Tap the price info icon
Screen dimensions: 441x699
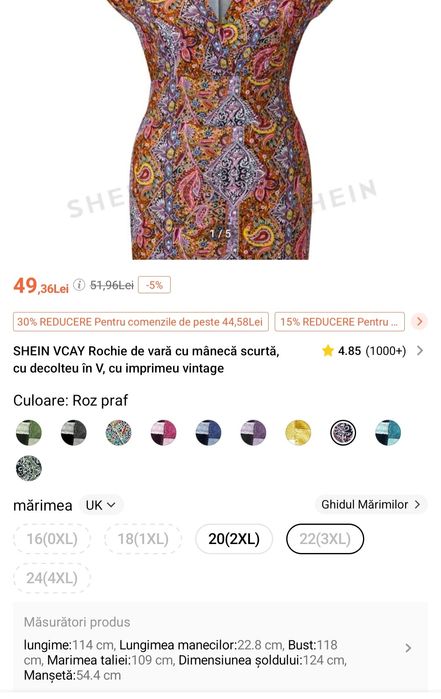tap(79, 285)
